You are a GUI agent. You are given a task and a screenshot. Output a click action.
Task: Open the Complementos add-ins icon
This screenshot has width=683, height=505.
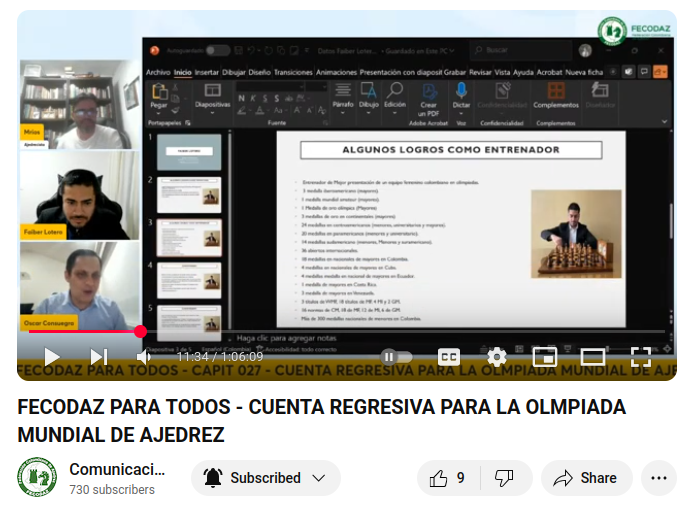point(556,92)
